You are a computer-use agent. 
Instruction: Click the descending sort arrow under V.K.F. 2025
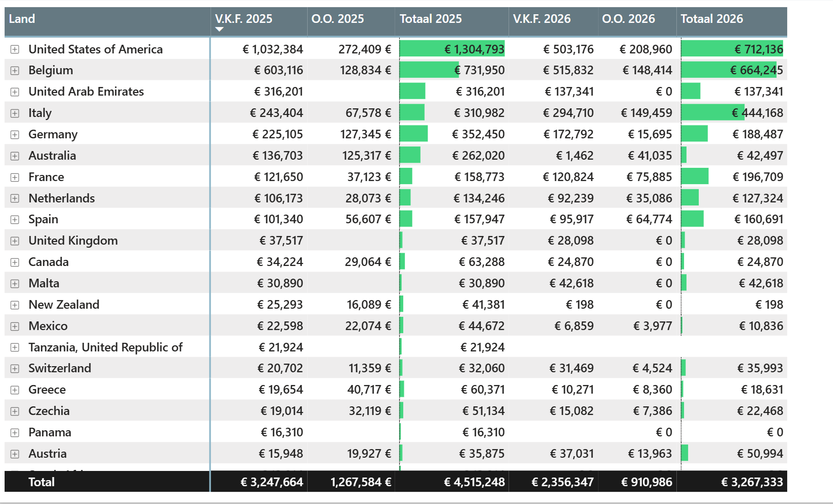pyautogui.click(x=219, y=29)
